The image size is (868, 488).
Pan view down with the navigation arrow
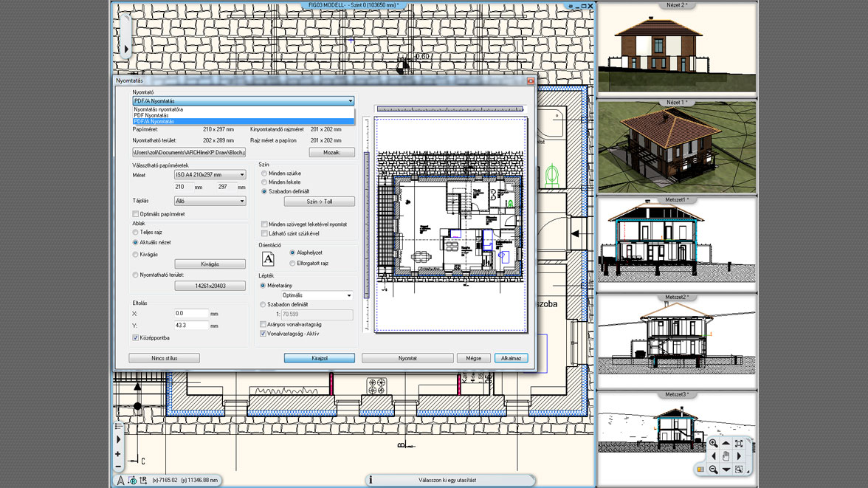click(x=726, y=470)
